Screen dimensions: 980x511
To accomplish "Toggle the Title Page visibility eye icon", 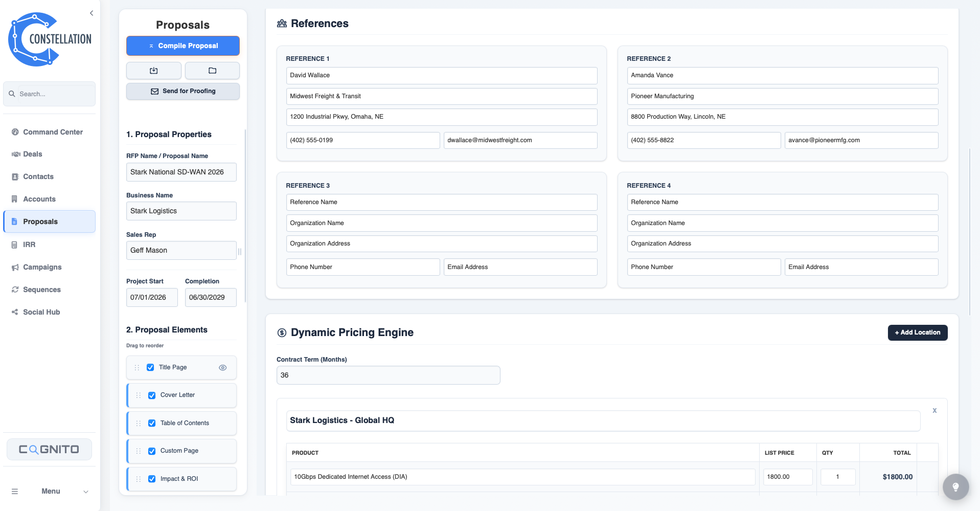I will [222, 367].
